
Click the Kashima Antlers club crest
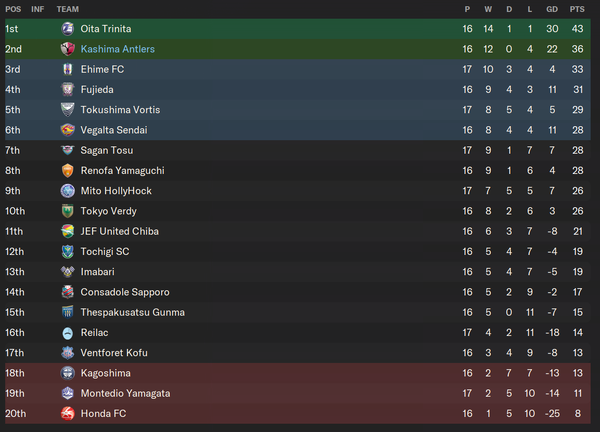click(68, 49)
